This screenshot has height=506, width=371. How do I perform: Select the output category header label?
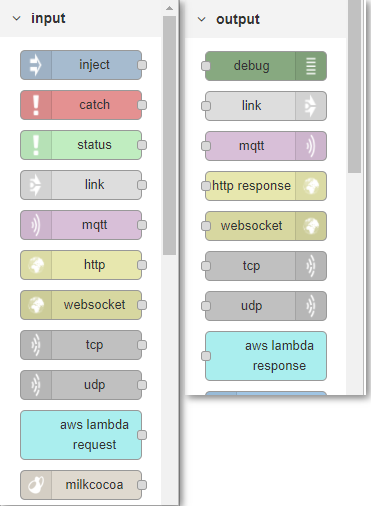pos(238,19)
